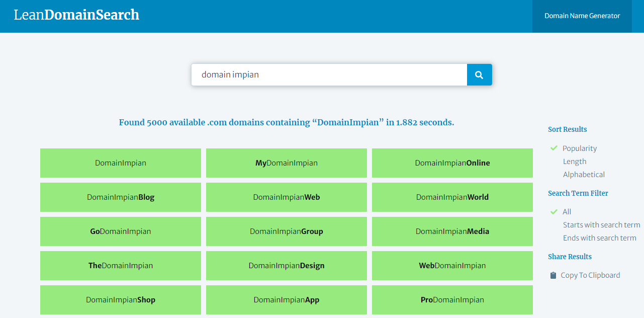
Task: Click the WebDomainImpian result tile
Action: tap(452, 265)
